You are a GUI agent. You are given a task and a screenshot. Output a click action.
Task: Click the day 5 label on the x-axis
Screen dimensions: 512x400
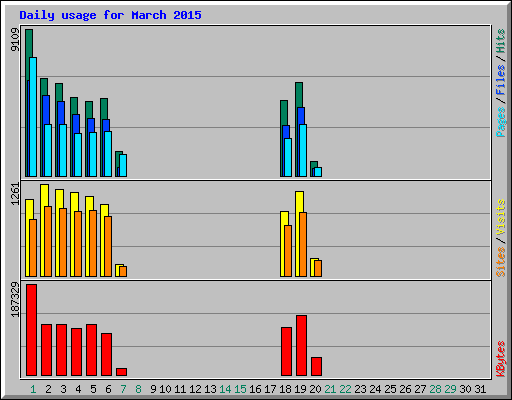click(x=93, y=389)
